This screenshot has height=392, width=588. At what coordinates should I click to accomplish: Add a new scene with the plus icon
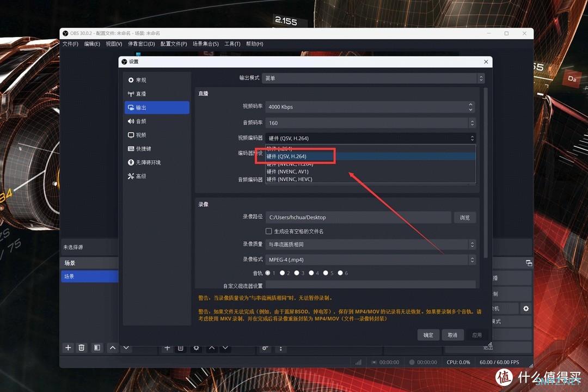click(68, 348)
